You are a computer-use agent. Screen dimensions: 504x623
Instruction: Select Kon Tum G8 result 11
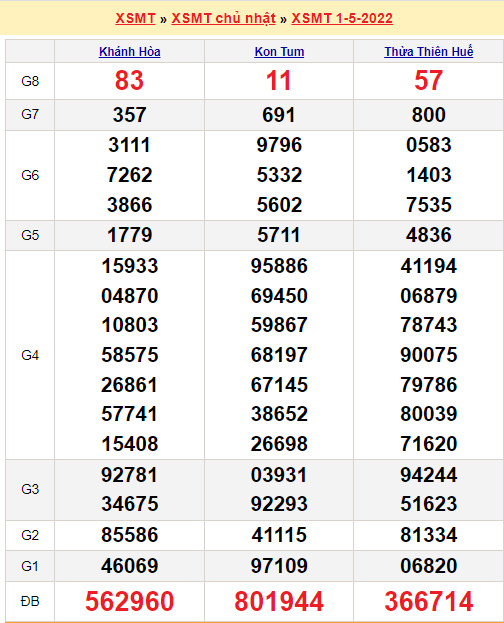pos(279,81)
